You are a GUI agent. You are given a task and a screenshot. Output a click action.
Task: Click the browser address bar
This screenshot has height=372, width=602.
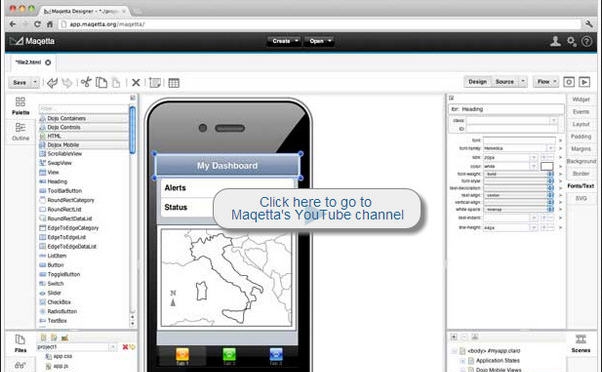point(319,24)
